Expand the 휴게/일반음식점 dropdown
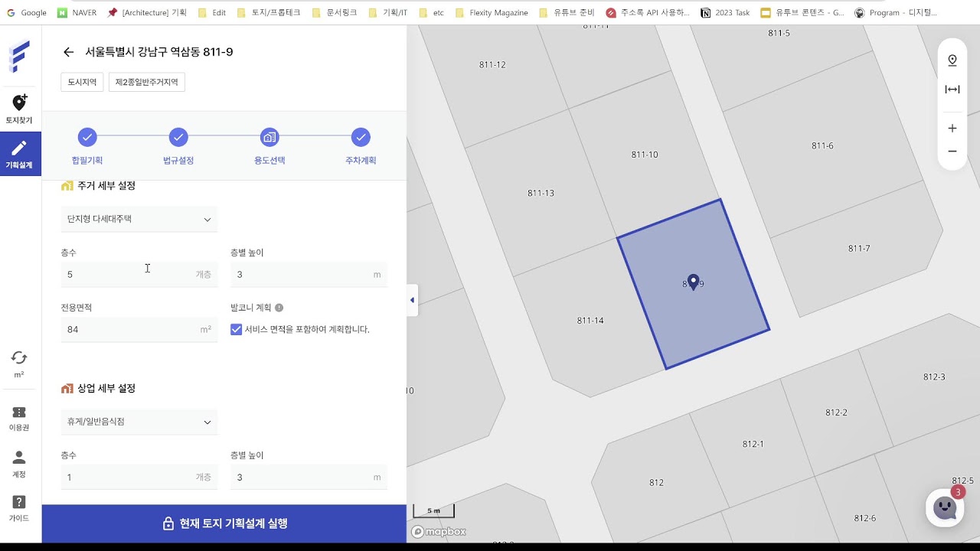The width and height of the screenshot is (980, 551). (139, 422)
